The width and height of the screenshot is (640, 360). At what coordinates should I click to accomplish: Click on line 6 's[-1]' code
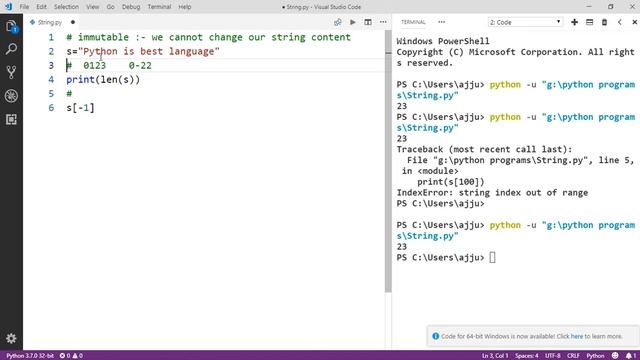tap(80, 108)
